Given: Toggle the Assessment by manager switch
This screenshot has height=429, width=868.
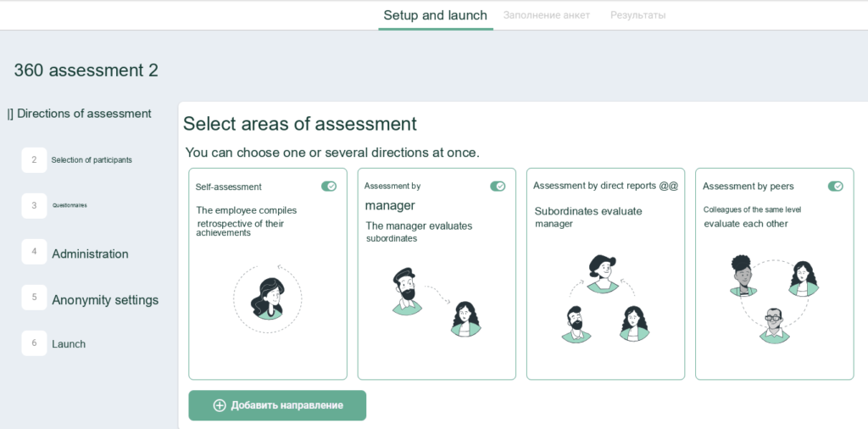Looking at the screenshot, I should tap(498, 187).
